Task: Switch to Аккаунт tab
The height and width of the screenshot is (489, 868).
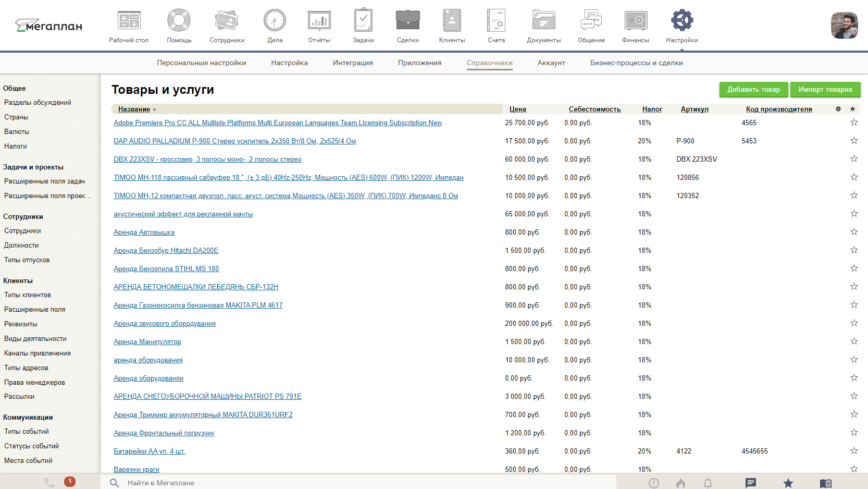Action: coord(551,63)
